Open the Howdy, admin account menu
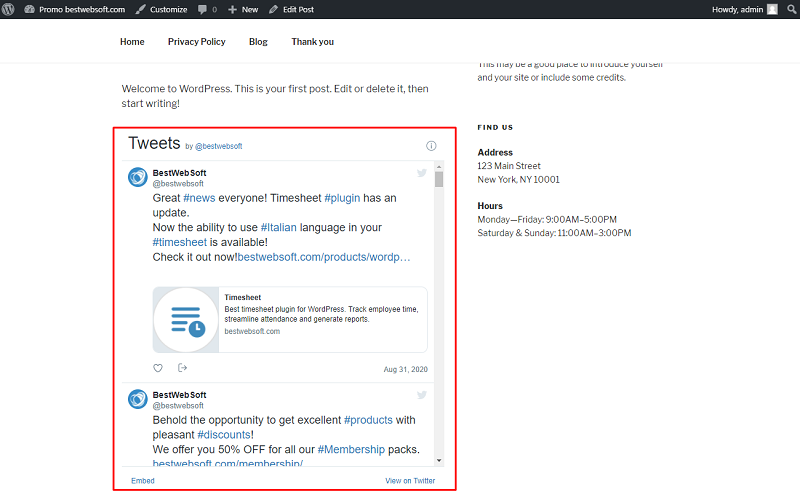The image size is (800, 492). [744, 9]
